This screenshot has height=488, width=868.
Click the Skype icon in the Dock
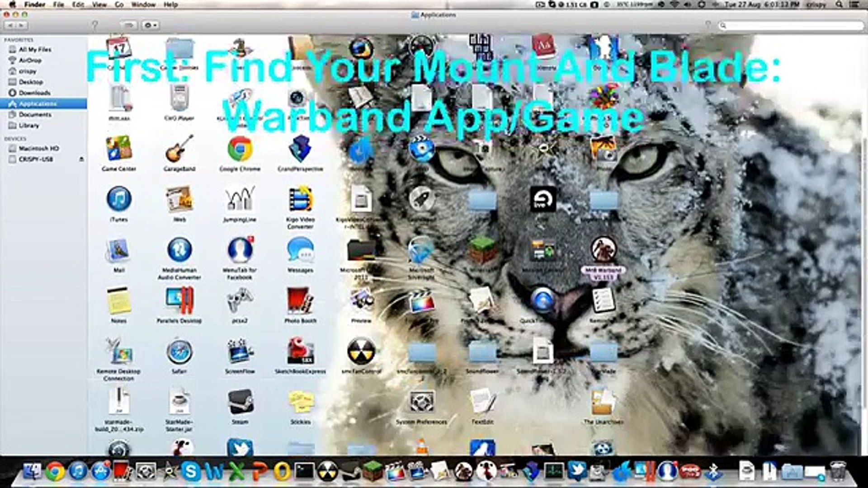pyautogui.click(x=191, y=471)
